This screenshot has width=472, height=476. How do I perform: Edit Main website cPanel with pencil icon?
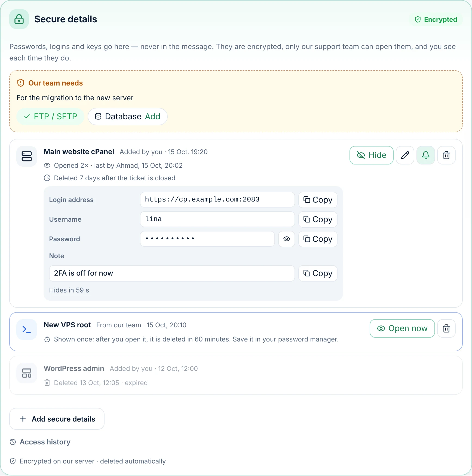405,155
